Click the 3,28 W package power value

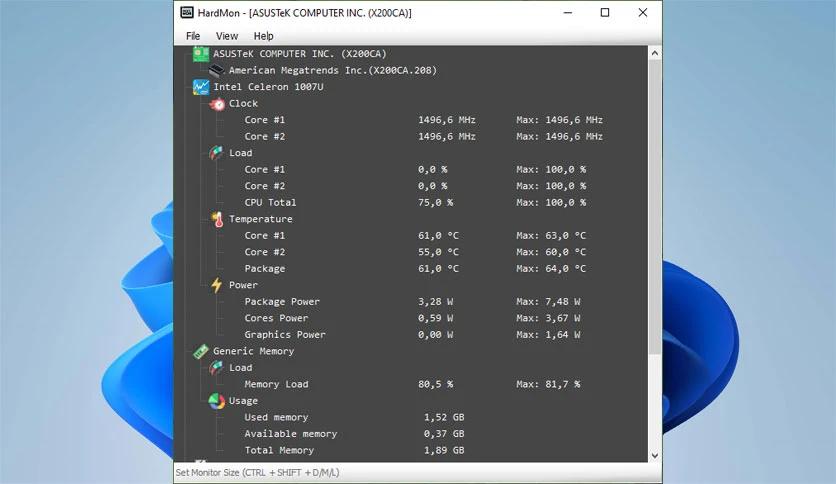click(x=435, y=302)
